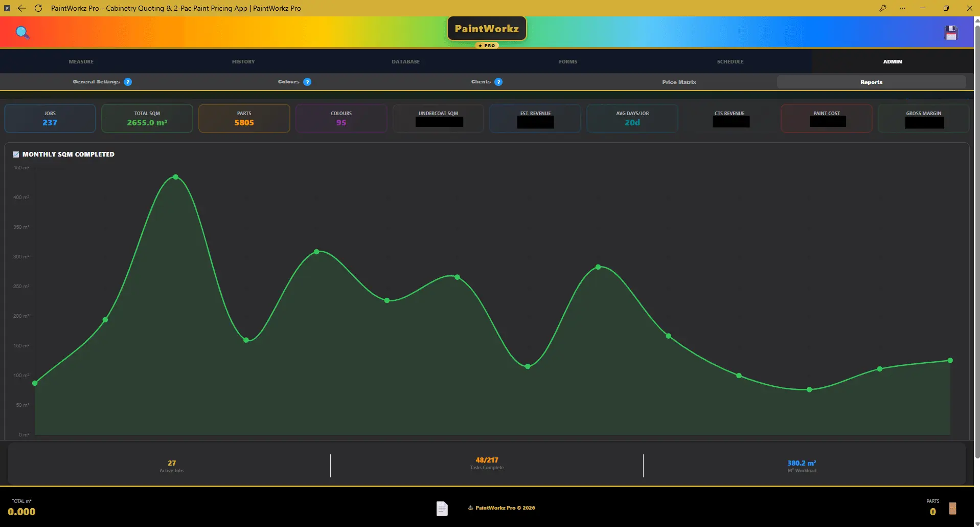
Task: Click the AVG DAYS/JOB stat card
Action: 632,118
